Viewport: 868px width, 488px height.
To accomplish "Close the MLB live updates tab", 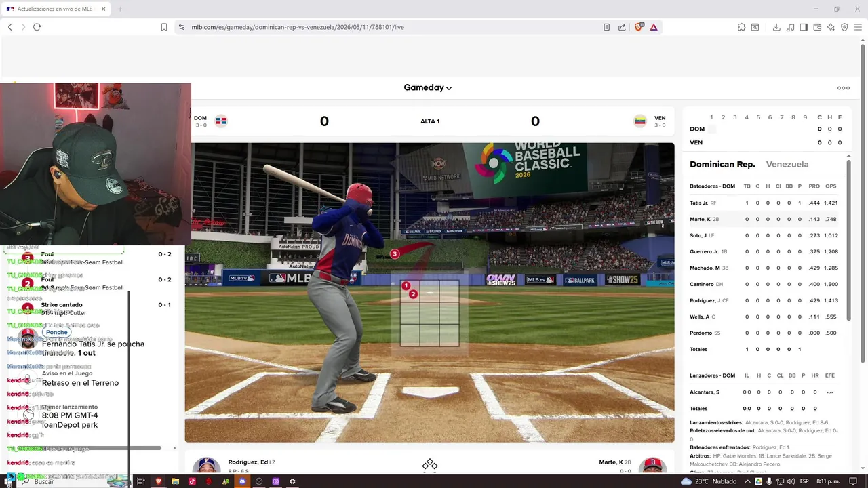I will [x=103, y=9].
